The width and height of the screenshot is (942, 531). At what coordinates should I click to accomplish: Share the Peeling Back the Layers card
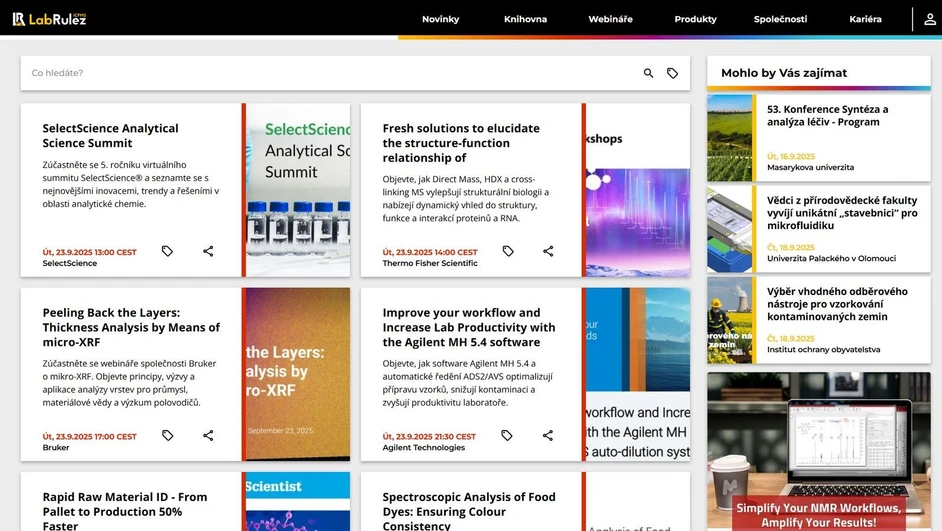208,435
